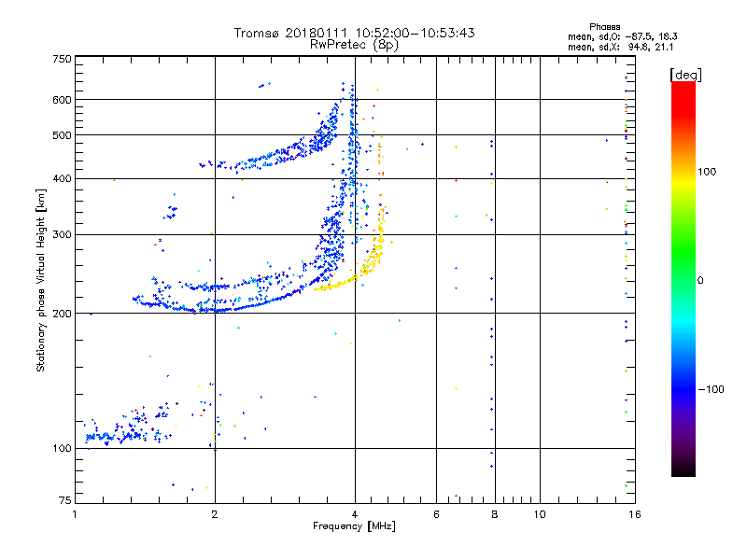Click the y-axis tick label '750'

[x=62, y=59]
